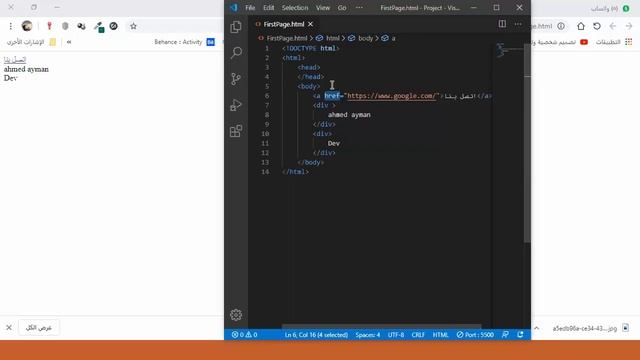The image size is (640, 360).
Task: Click the editor's vertical scrollbar
Action: pyautogui.click(x=527, y=143)
